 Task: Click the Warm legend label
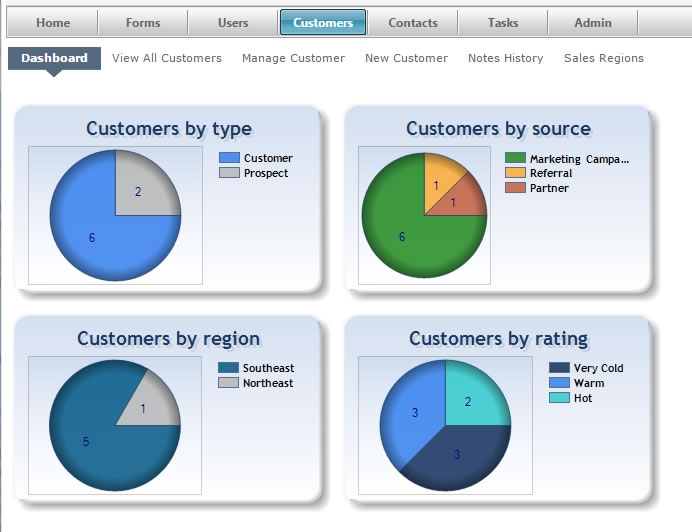(589, 383)
